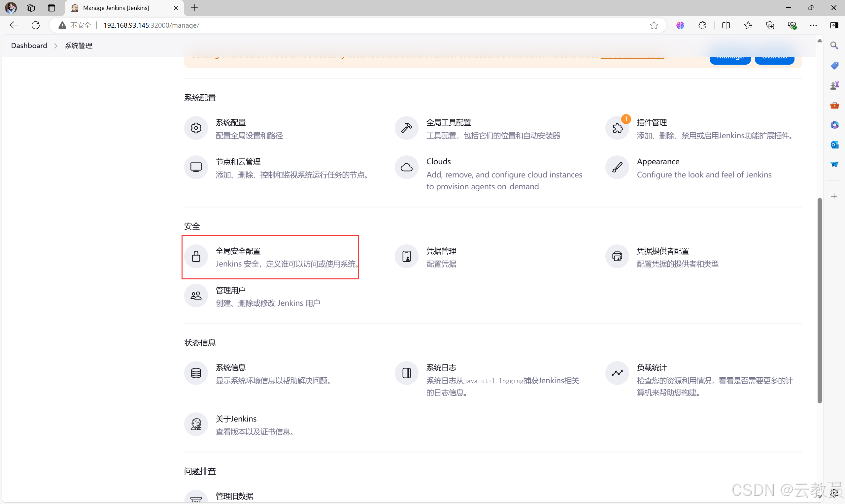
Task: Open 管理用户 people icon
Action: coord(196,296)
